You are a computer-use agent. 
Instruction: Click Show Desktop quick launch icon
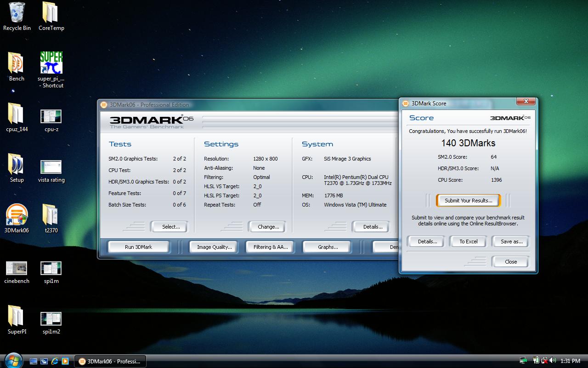(33, 362)
